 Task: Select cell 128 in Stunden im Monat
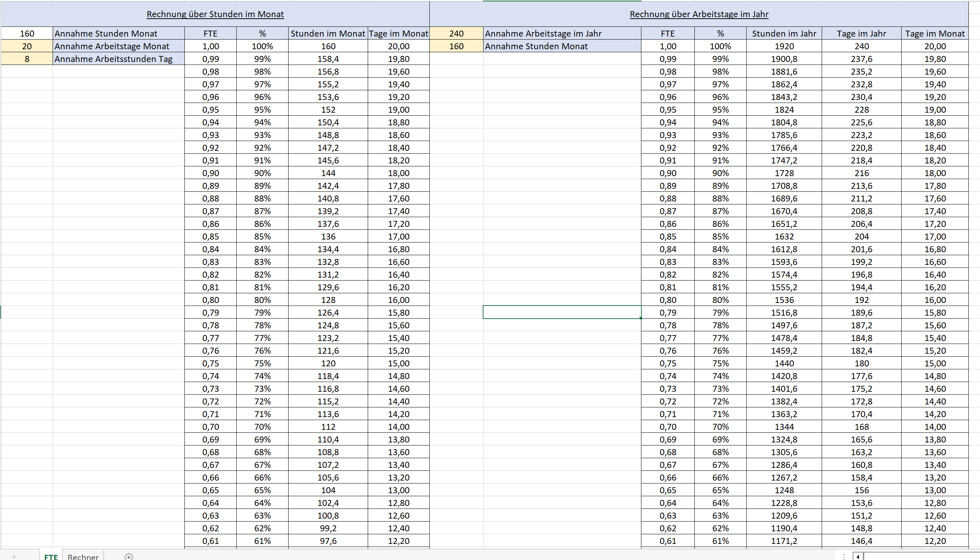click(x=328, y=300)
